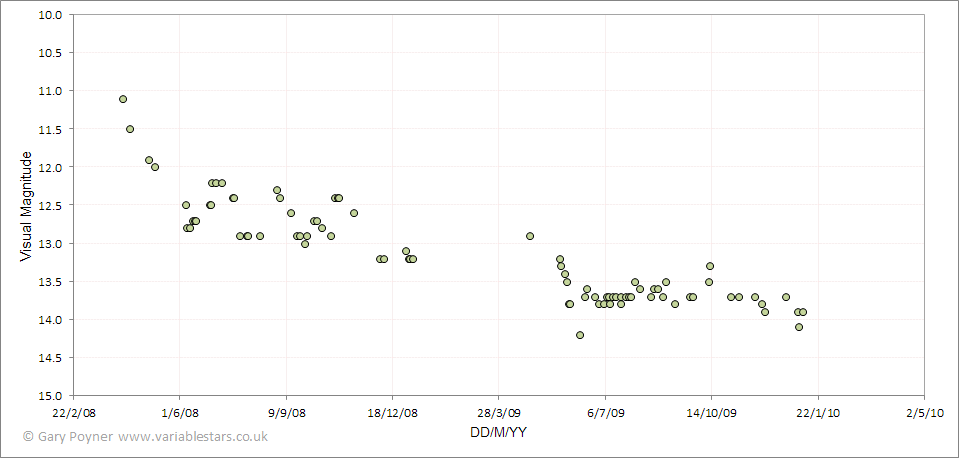Select the 6/7/09 date label
Screen dimensions: 959x458
(x=605, y=413)
